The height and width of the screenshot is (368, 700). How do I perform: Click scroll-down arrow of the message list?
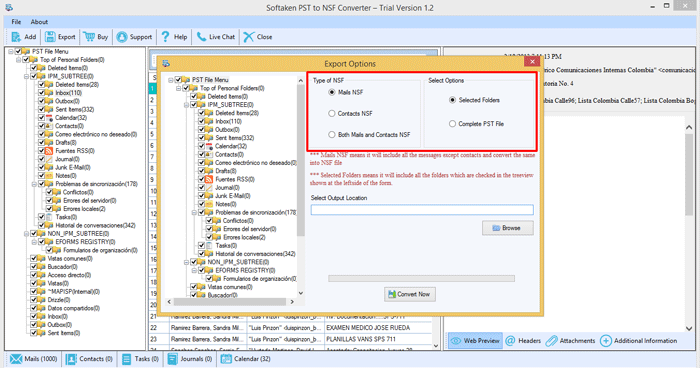(x=436, y=346)
